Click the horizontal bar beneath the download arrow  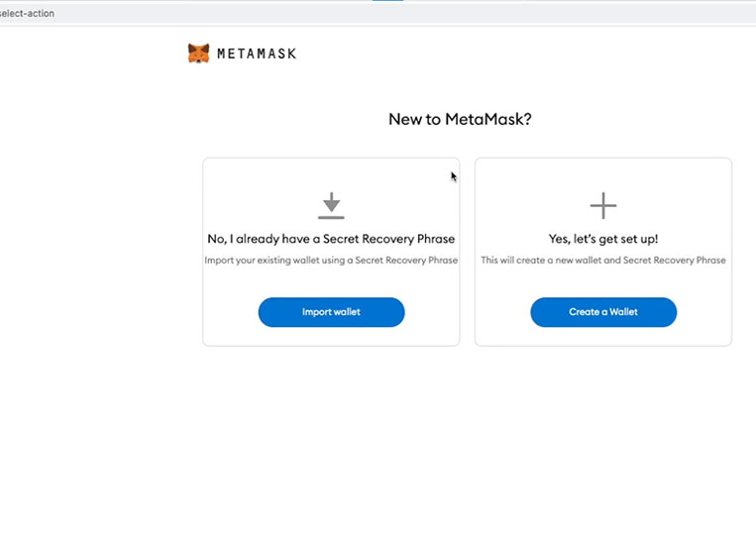[x=331, y=218]
